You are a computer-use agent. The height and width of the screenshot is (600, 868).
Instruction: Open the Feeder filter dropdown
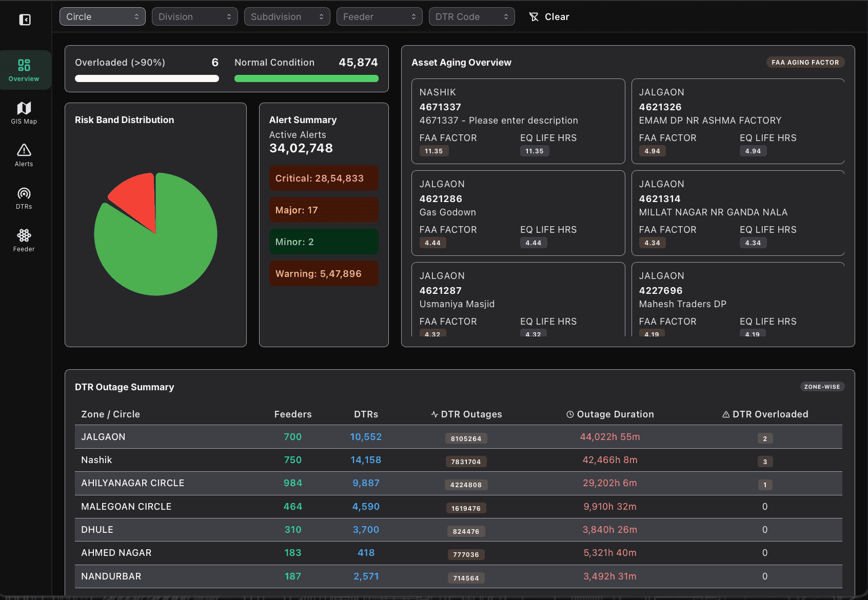(380, 16)
